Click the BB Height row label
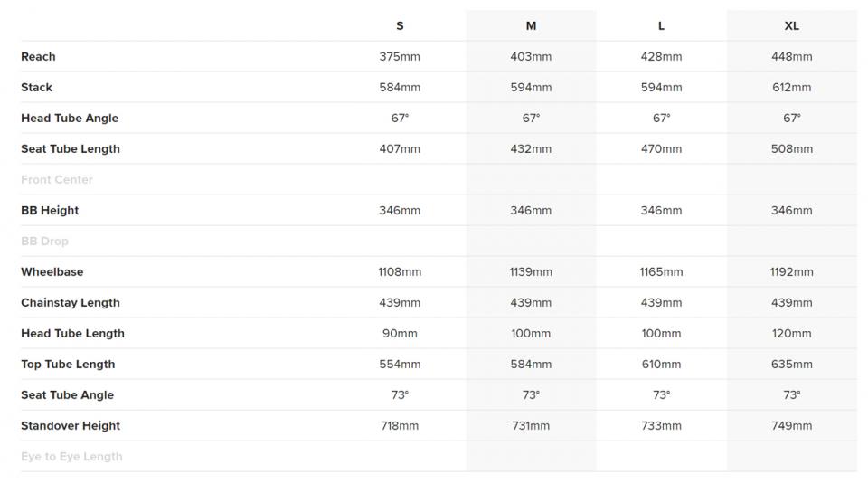Image resolution: width=868 pixels, height=484 pixels. point(50,211)
